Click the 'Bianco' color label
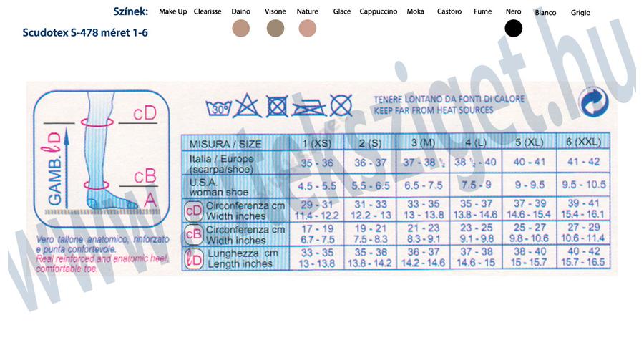644x358 pixels. click(x=545, y=12)
